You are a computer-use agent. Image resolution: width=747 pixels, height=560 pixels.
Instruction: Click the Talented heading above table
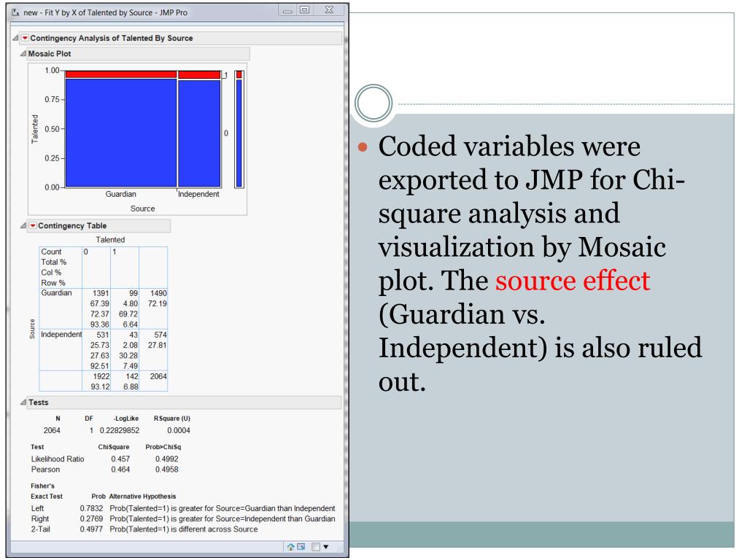[110, 240]
